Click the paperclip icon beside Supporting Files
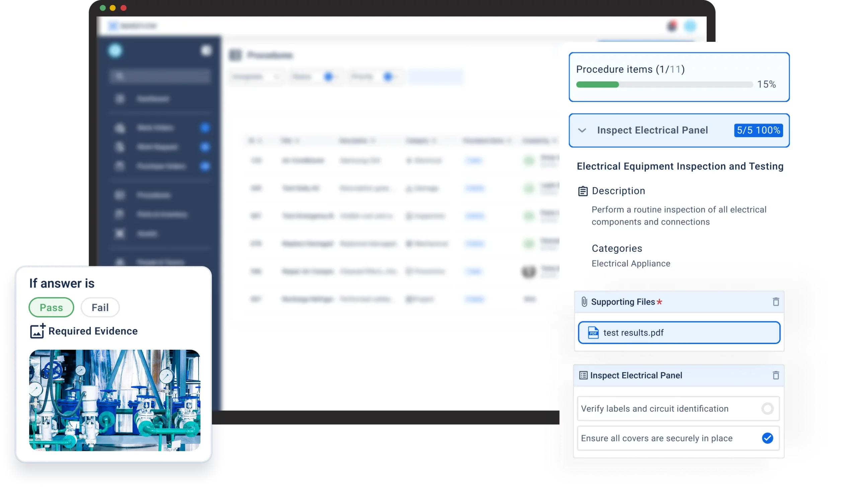The width and height of the screenshot is (857, 504). [584, 302]
